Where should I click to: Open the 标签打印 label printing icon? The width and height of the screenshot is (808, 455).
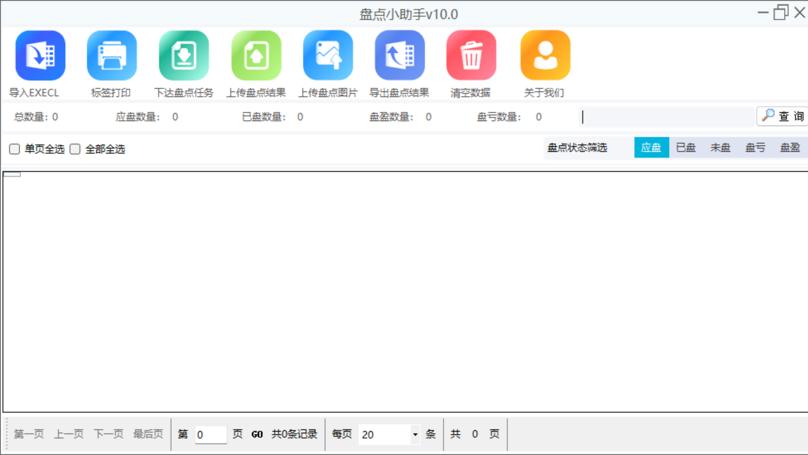(112, 56)
